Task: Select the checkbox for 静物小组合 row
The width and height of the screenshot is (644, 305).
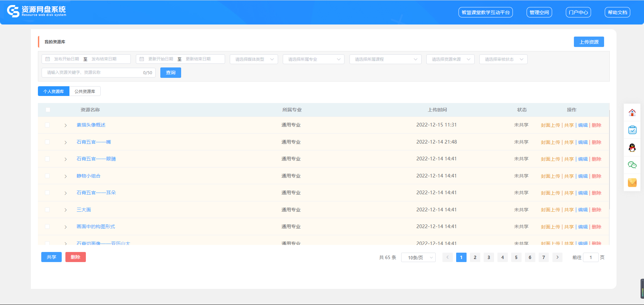Action: 47,176
